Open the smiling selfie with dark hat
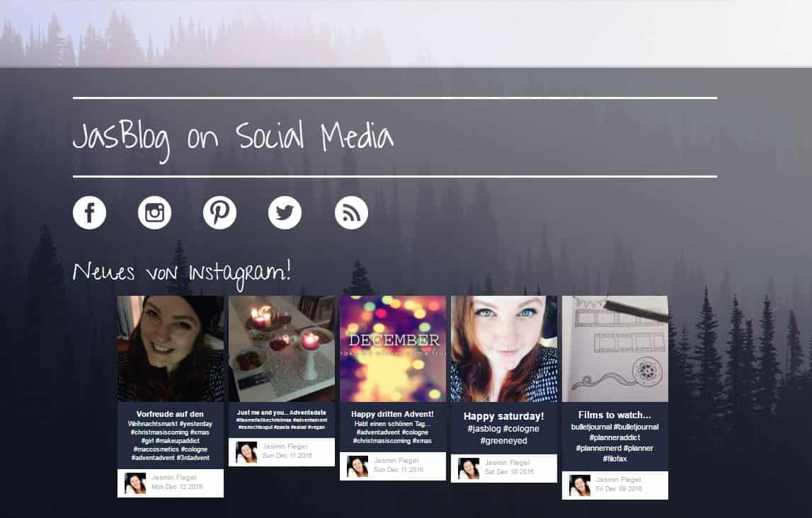This screenshot has width=812, height=518. [x=171, y=349]
